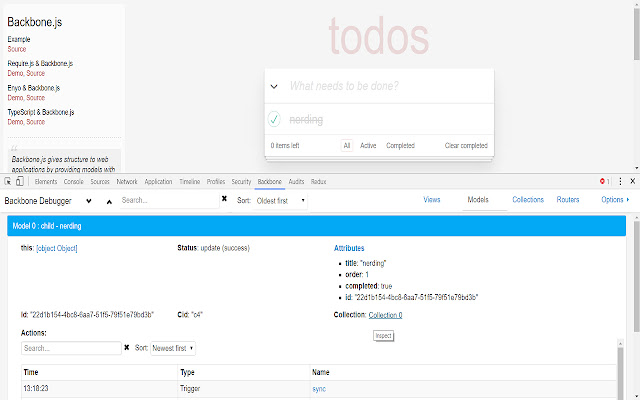Click the actions table scrollbar
Image resolution: width=640 pixels, height=400 pixels.
(x=620, y=371)
